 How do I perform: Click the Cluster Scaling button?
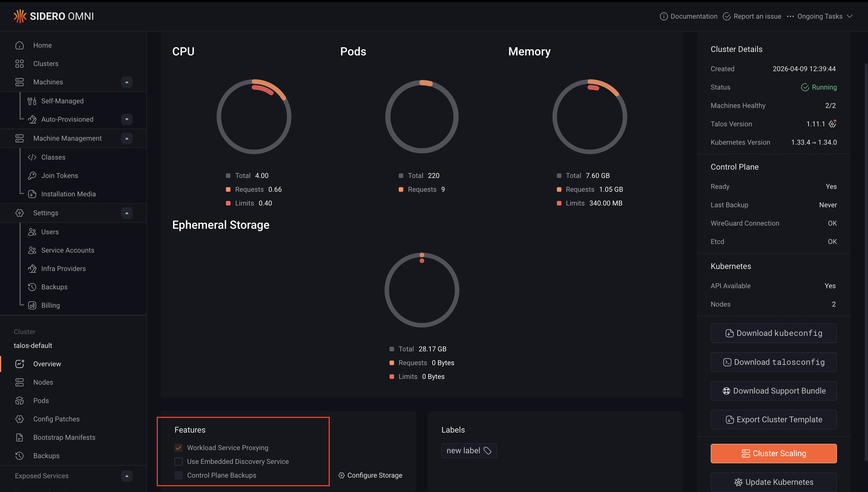pyautogui.click(x=773, y=453)
